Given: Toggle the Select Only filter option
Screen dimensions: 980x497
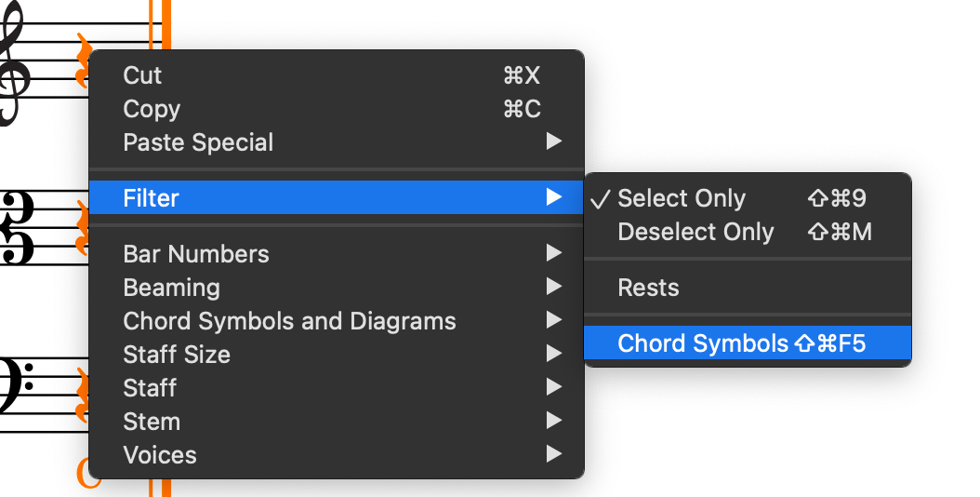Looking at the screenshot, I should coord(681,198).
